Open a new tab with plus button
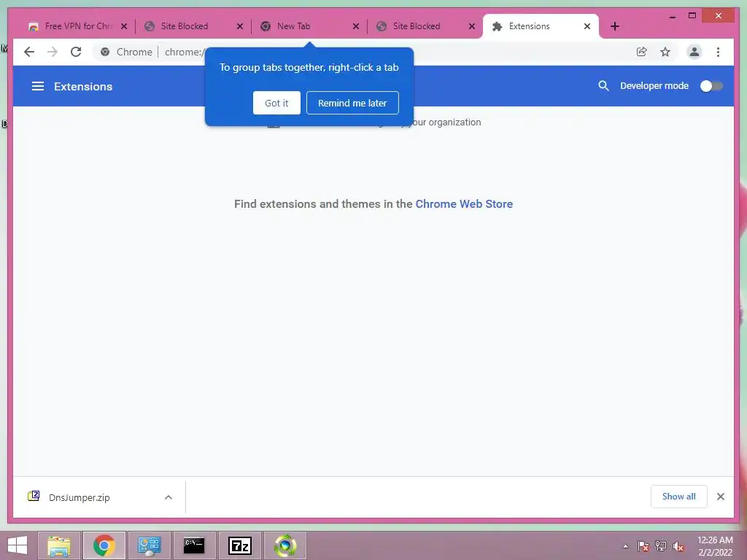This screenshot has height=560, width=747. (x=614, y=26)
